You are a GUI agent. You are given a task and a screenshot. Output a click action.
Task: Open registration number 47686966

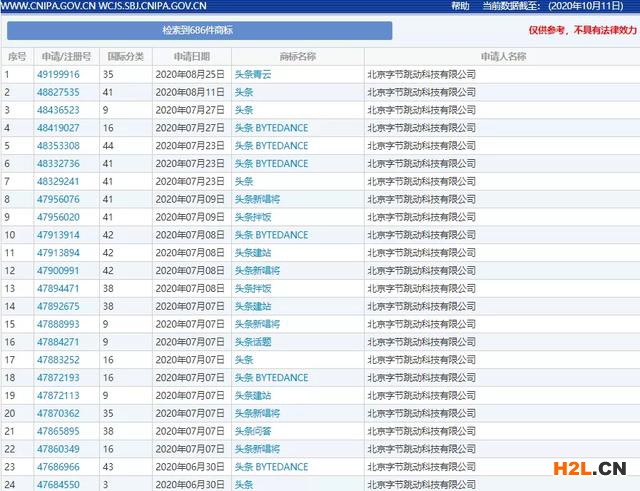[58, 467]
